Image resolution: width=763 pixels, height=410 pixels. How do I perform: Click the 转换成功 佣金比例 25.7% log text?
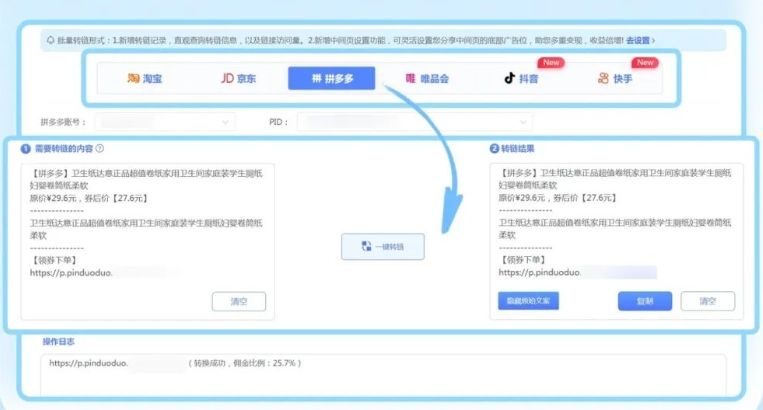click(x=245, y=363)
